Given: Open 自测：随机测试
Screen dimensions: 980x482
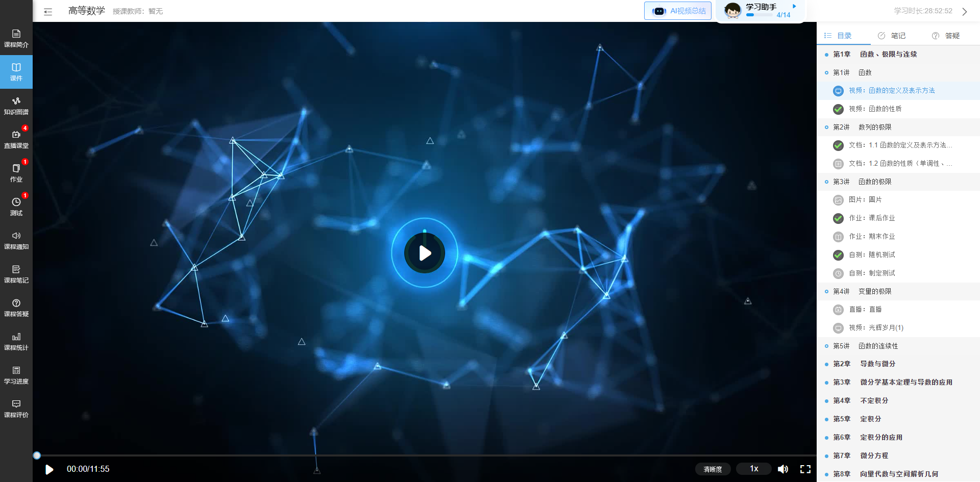Looking at the screenshot, I should tap(898, 255).
